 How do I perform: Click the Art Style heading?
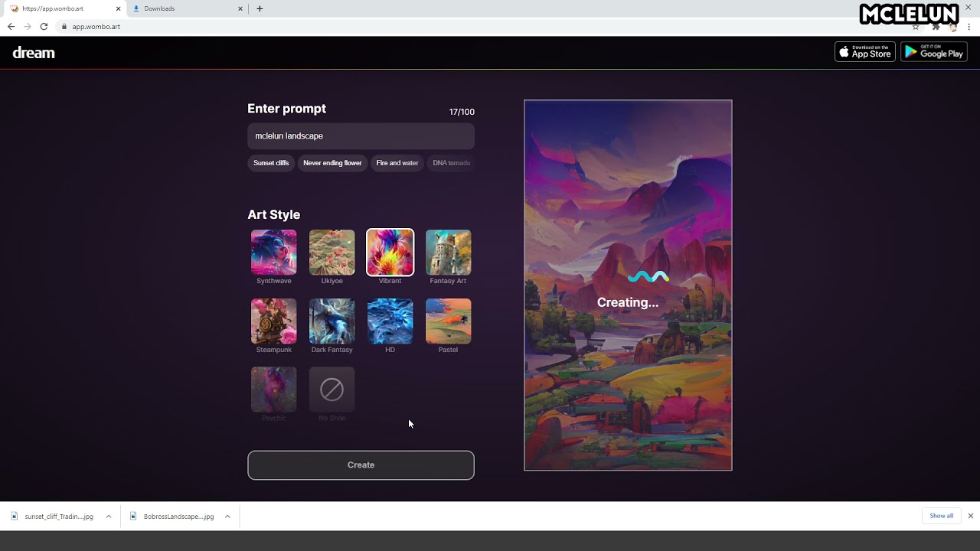click(x=273, y=215)
